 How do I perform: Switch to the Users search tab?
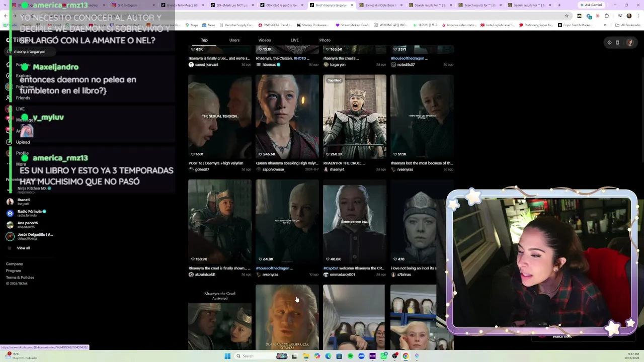tap(234, 40)
